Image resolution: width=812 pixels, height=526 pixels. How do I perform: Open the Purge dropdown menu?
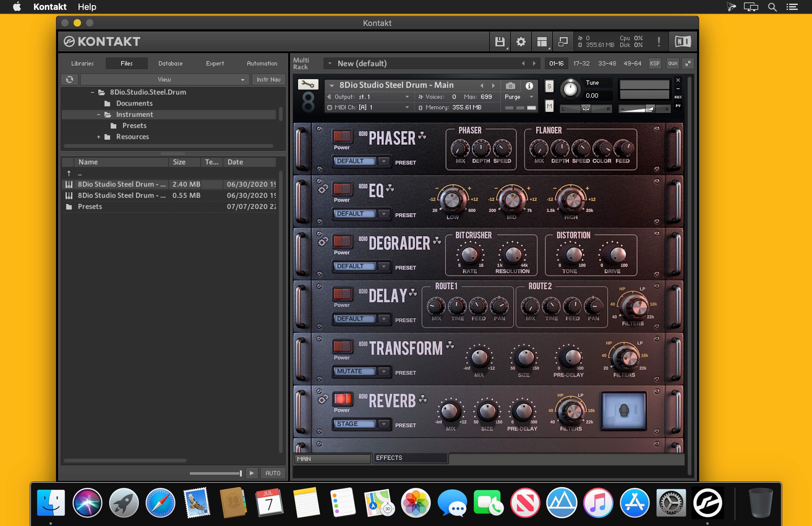click(519, 97)
